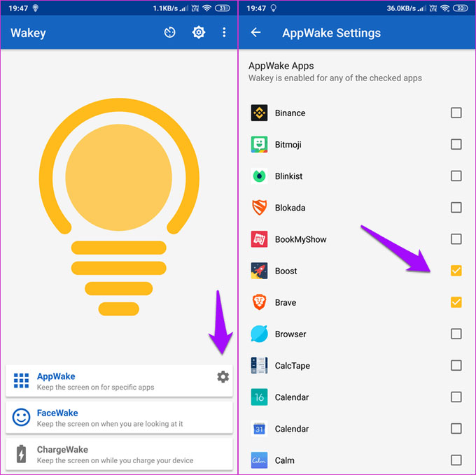Uncheck the Boost checkbox
Viewport: 476px width, 475px height.
[x=456, y=271]
